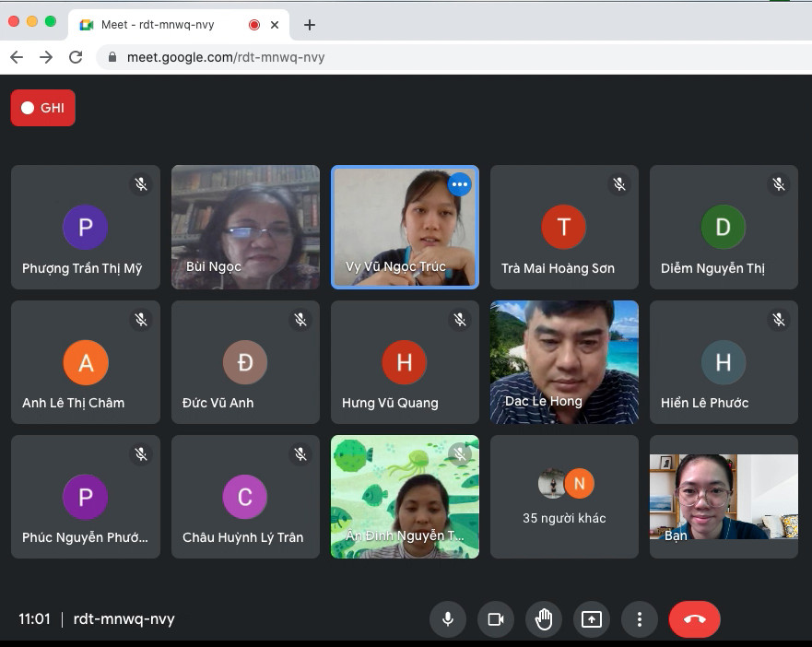Screen dimensions: 812x647
Task: Click the name Trà Mai Hoàng Sơn
Action: (559, 268)
